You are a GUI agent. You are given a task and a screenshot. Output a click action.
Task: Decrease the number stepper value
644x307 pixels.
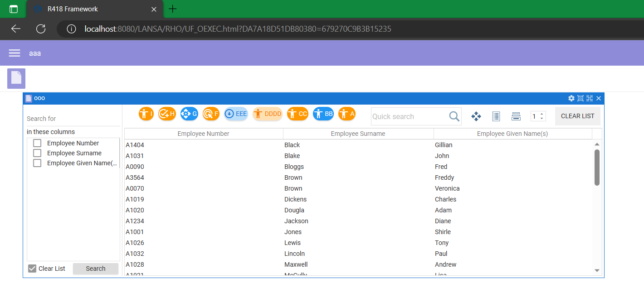point(542,119)
